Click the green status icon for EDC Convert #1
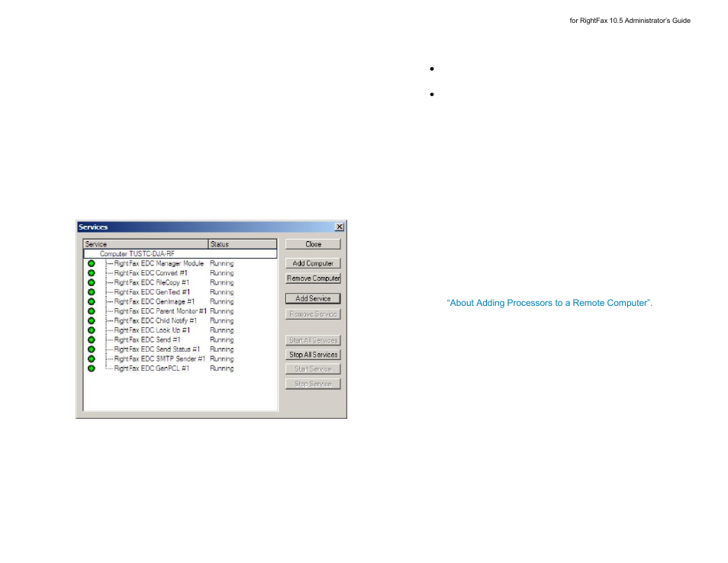This screenshot has width=728, height=563. click(92, 273)
